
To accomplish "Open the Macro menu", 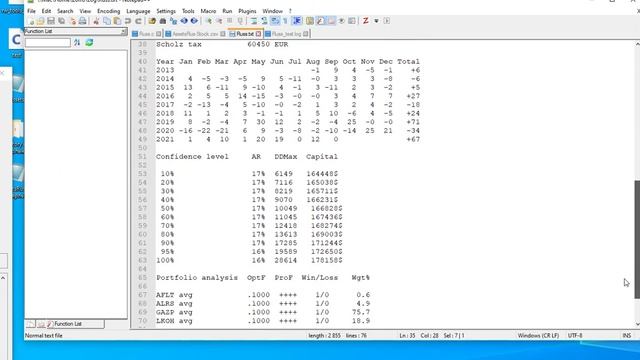I will (x=208, y=11).
